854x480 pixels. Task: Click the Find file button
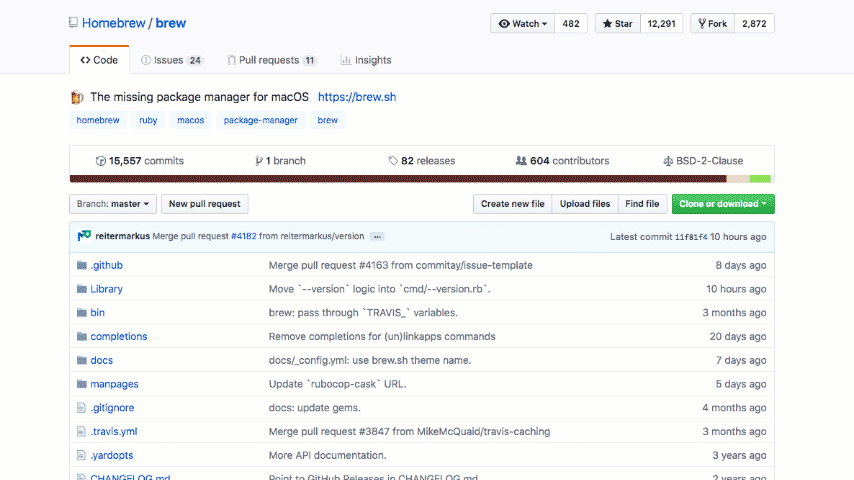coord(642,204)
